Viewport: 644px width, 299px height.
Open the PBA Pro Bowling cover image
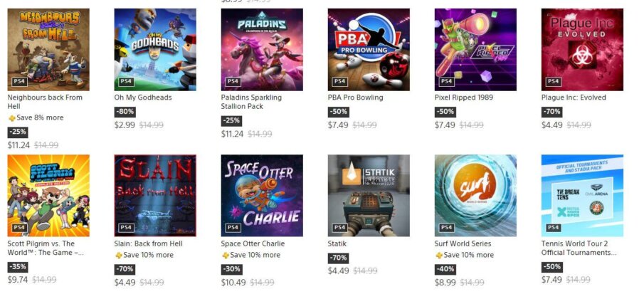tap(369, 50)
